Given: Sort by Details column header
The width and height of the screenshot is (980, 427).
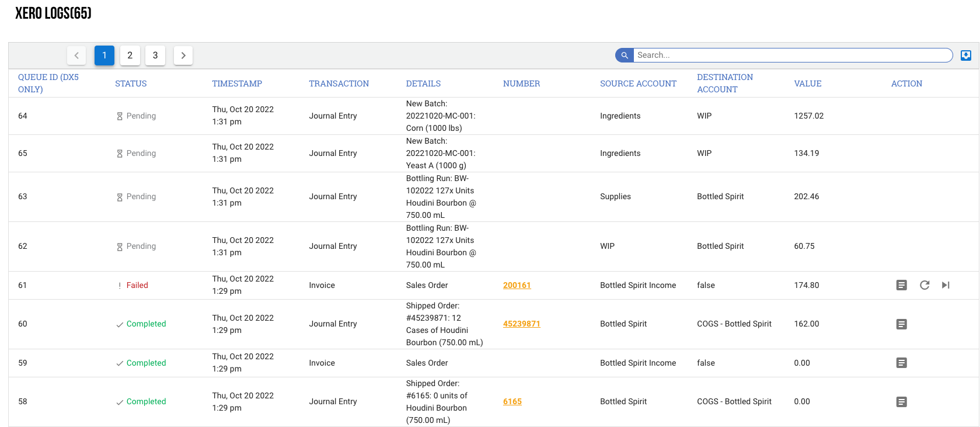Looking at the screenshot, I should coord(423,84).
